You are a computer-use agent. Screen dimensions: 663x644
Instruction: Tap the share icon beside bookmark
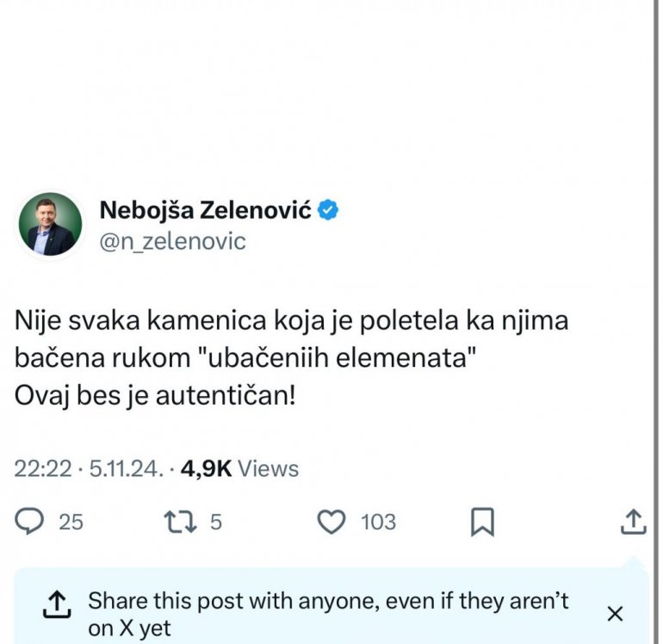pos(633,521)
